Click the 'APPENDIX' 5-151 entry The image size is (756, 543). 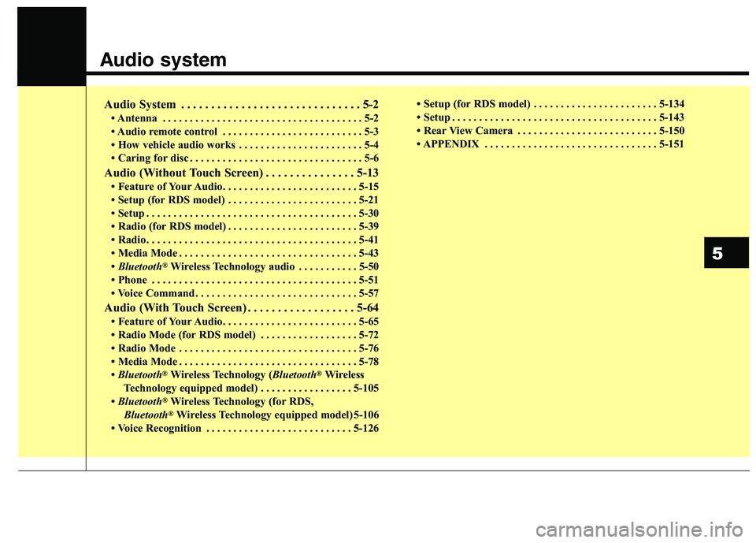[550, 144]
